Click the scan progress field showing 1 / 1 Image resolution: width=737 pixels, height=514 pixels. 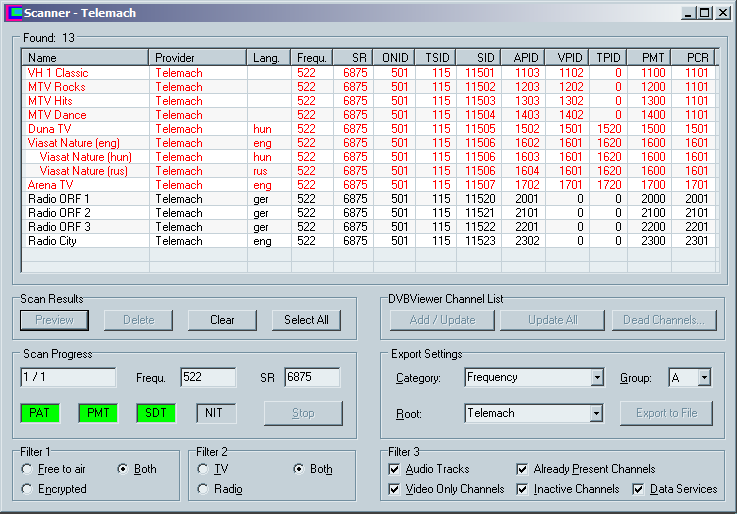68,377
